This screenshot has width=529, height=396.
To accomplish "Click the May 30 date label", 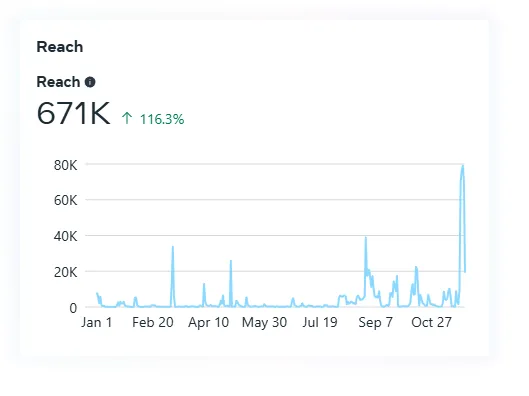I will point(264,322).
